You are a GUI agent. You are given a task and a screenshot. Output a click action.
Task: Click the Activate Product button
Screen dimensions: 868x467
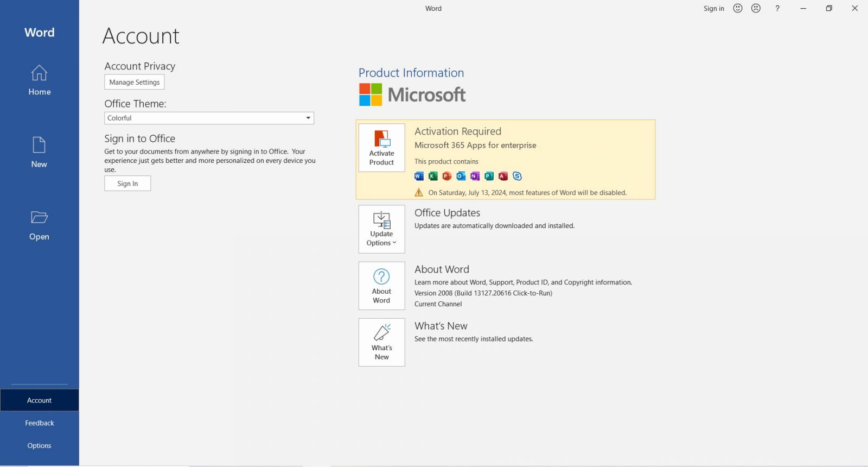click(381, 148)
